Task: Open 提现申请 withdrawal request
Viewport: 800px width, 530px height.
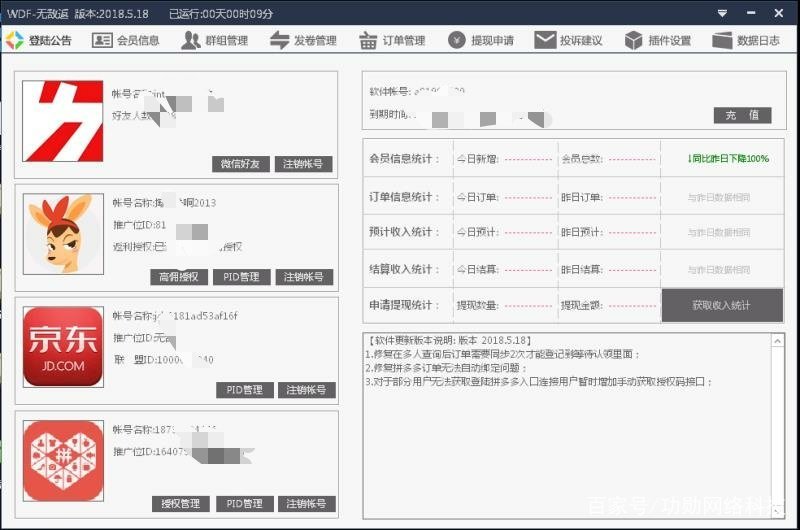Action: 481,41
